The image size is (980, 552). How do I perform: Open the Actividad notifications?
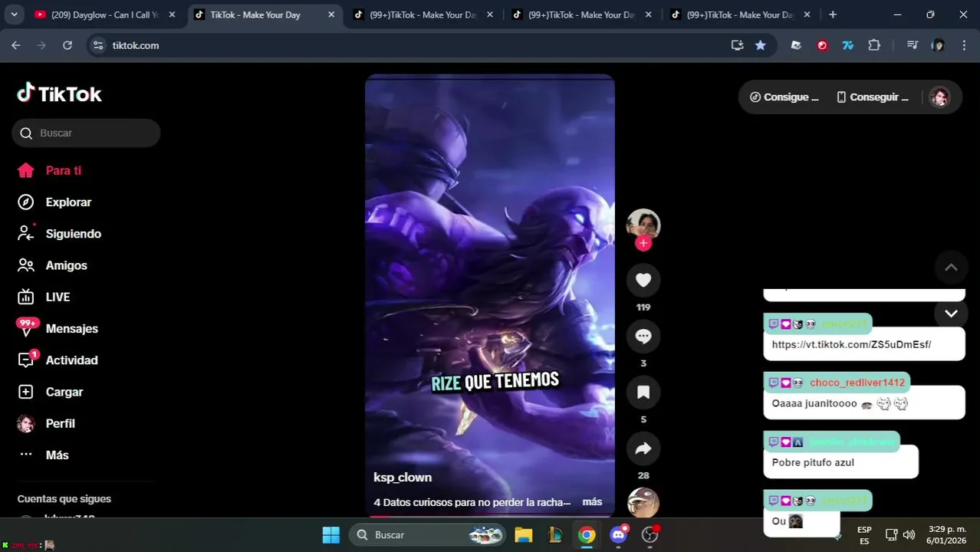point(58,360)
